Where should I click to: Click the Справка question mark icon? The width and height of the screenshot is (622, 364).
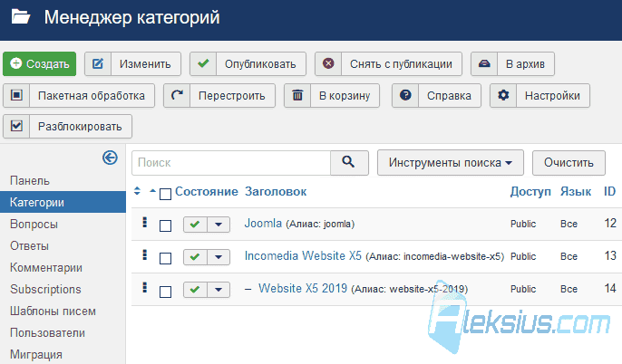coord(405,95)
